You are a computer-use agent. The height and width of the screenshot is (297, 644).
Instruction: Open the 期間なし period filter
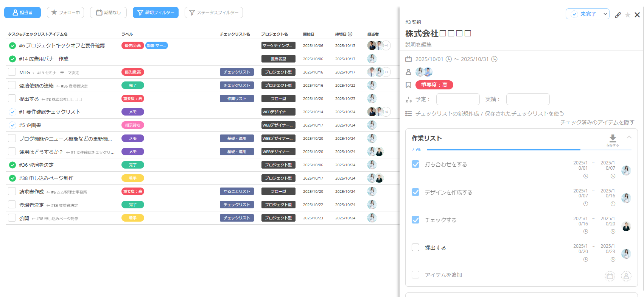(x=108, y=13)
